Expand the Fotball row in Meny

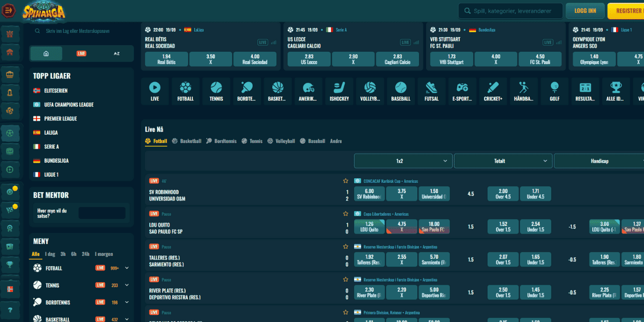click(x=127, y=268)
